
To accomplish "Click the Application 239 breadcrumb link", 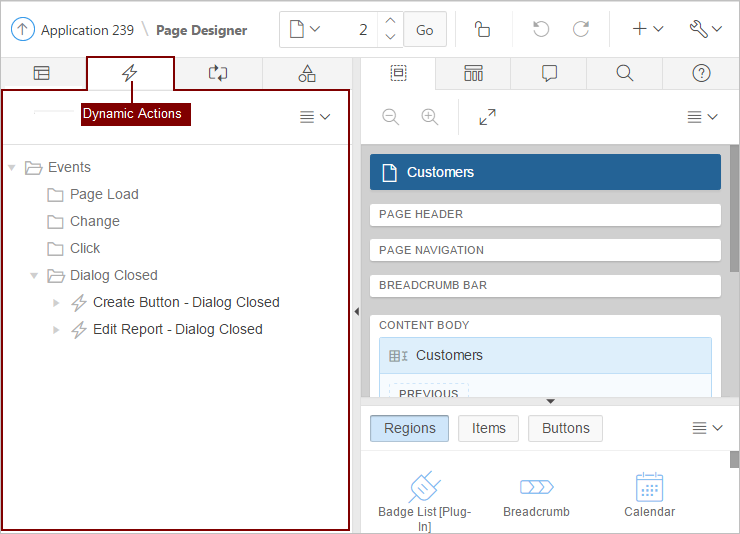I will [87, 30].
